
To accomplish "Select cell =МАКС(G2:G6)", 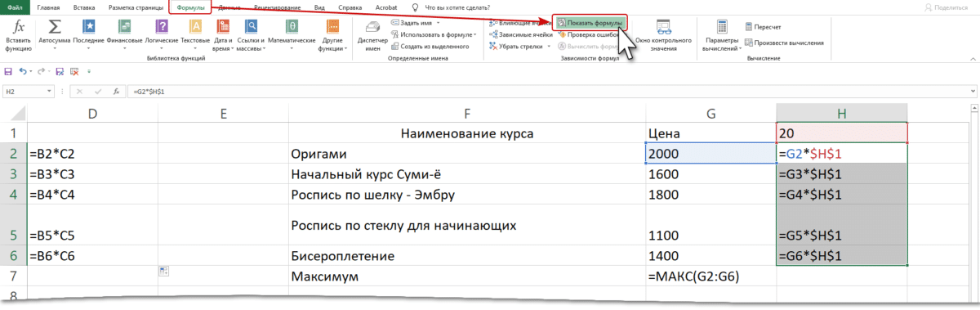I will (x=710, y=276).
